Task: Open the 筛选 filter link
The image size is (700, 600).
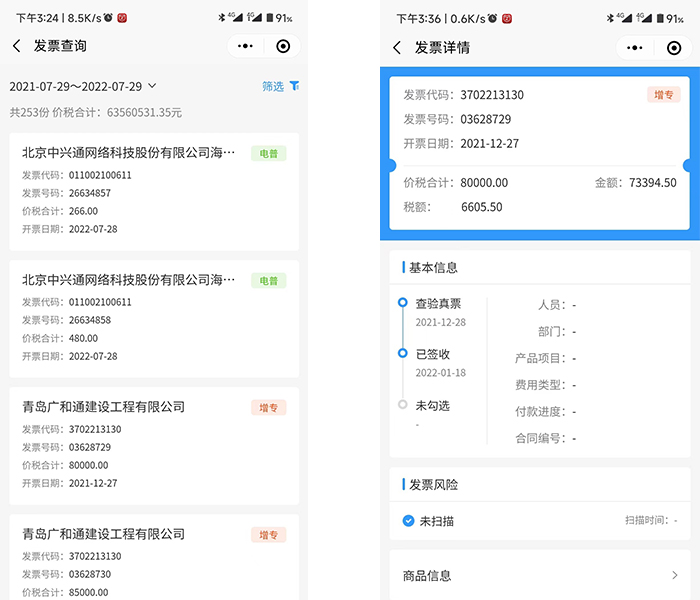Action: [273, 86]
